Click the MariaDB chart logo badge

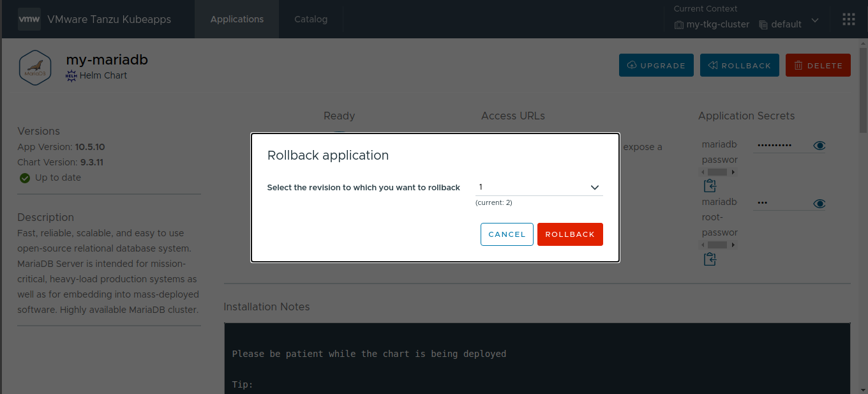click(x=35, y=66)
